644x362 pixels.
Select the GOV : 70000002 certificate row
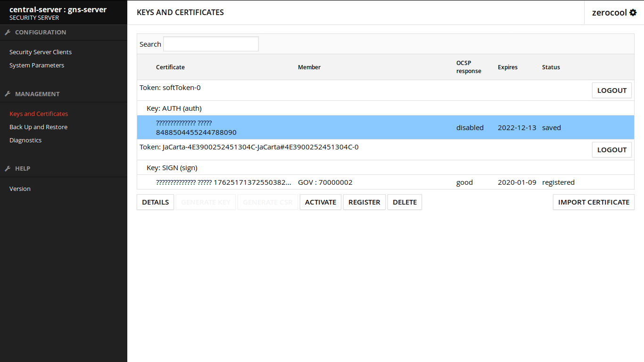pyautogui.click(x=325, y=182)
